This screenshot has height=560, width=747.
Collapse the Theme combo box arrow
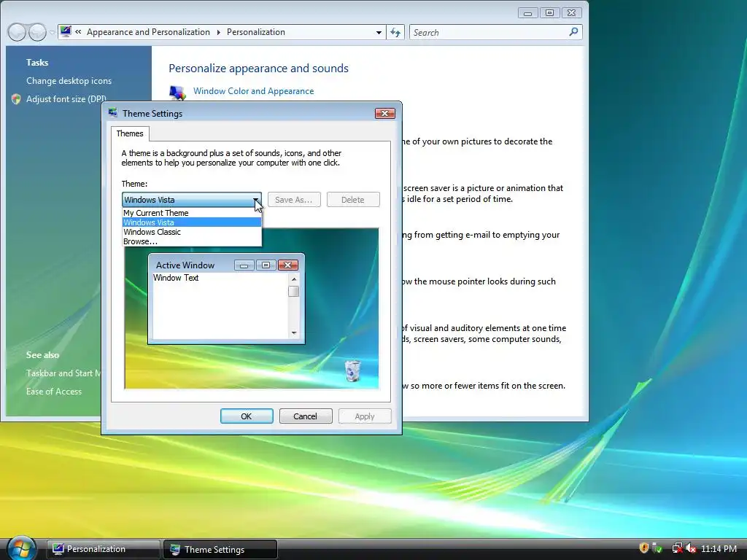[x=256, y=200]
